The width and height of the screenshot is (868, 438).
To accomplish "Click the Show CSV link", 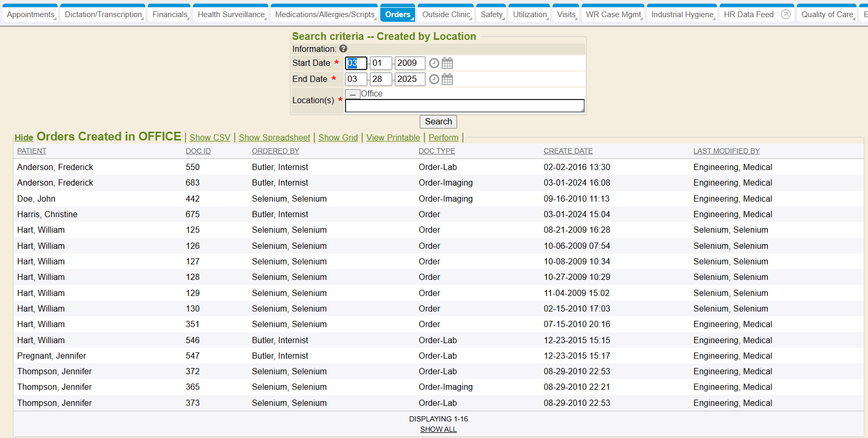I will coord(210,137).
